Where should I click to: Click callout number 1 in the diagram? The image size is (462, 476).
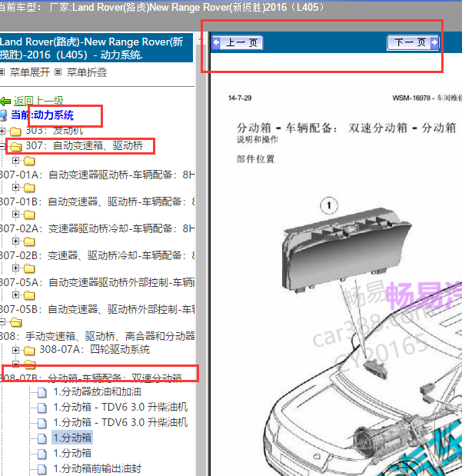click(x=329, y=206)
